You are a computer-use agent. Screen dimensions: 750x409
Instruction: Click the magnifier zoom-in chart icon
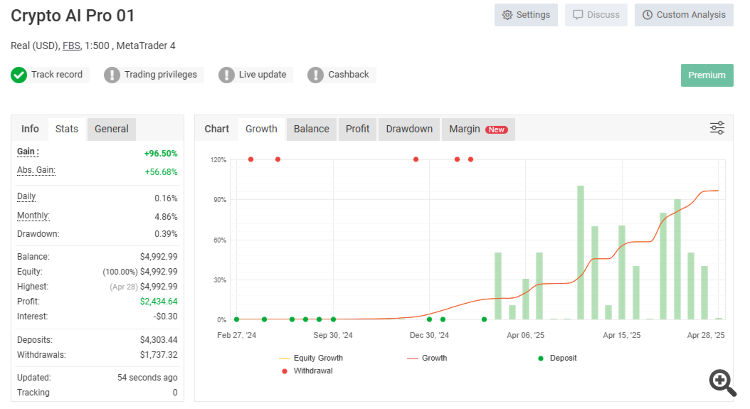[723, 383]
